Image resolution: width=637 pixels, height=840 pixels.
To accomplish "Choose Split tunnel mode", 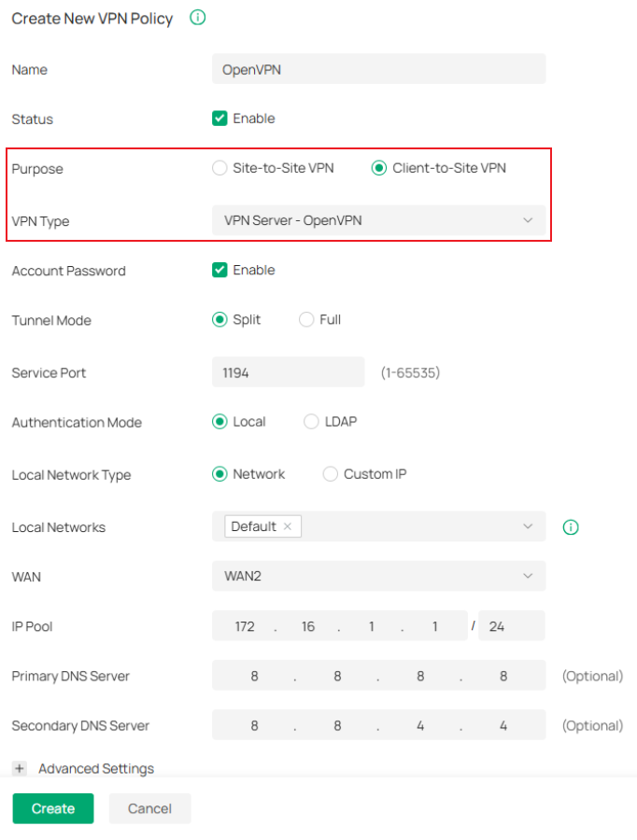I will tap(219, 319).
